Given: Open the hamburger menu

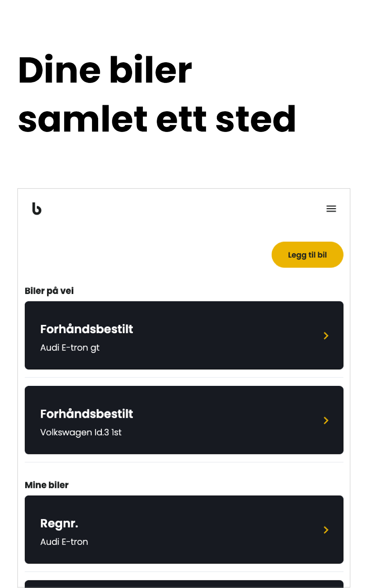Looking at the screenshot, I should point(331,209).
